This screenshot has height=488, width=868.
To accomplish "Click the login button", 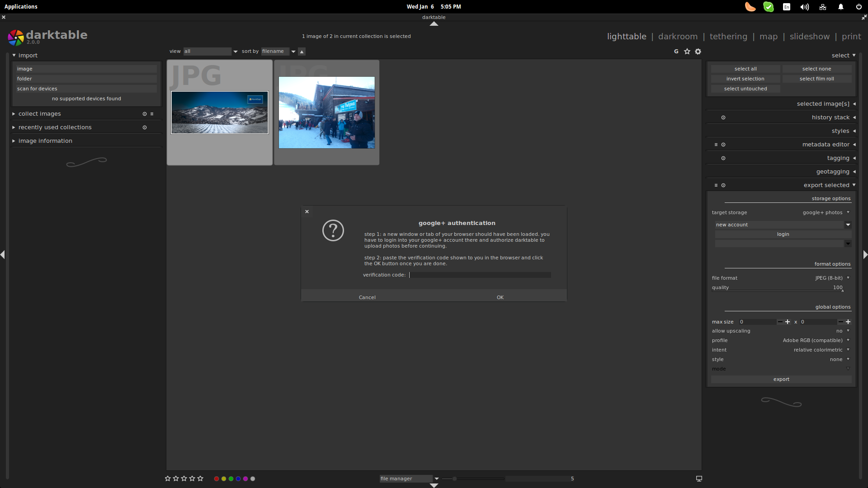I will tap(783, 234).
